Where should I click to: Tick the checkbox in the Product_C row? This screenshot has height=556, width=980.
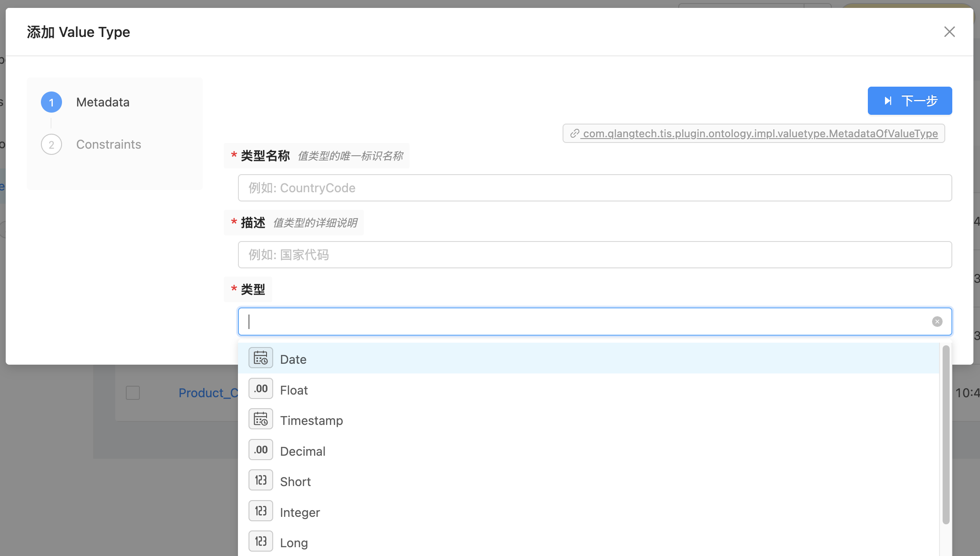click(133, 392)
